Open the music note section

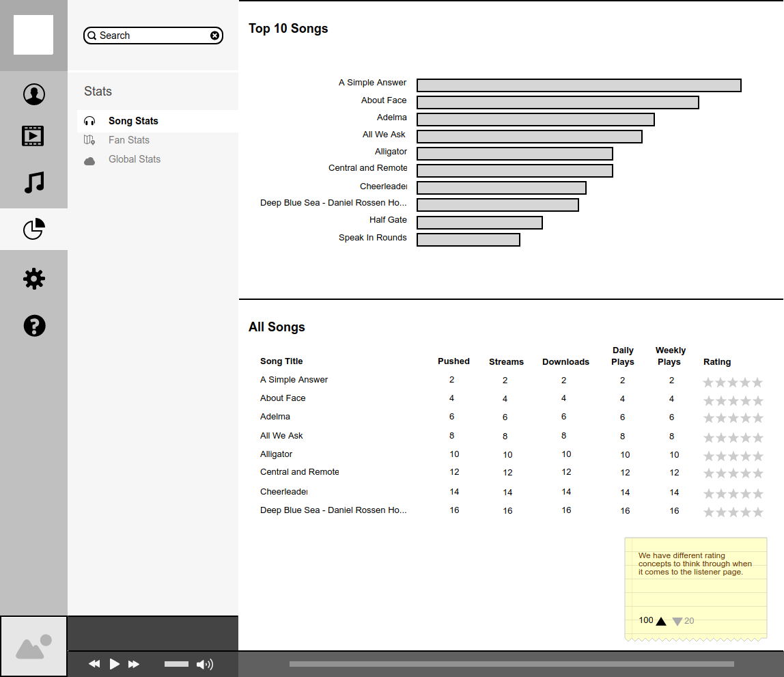coord(34,182)
